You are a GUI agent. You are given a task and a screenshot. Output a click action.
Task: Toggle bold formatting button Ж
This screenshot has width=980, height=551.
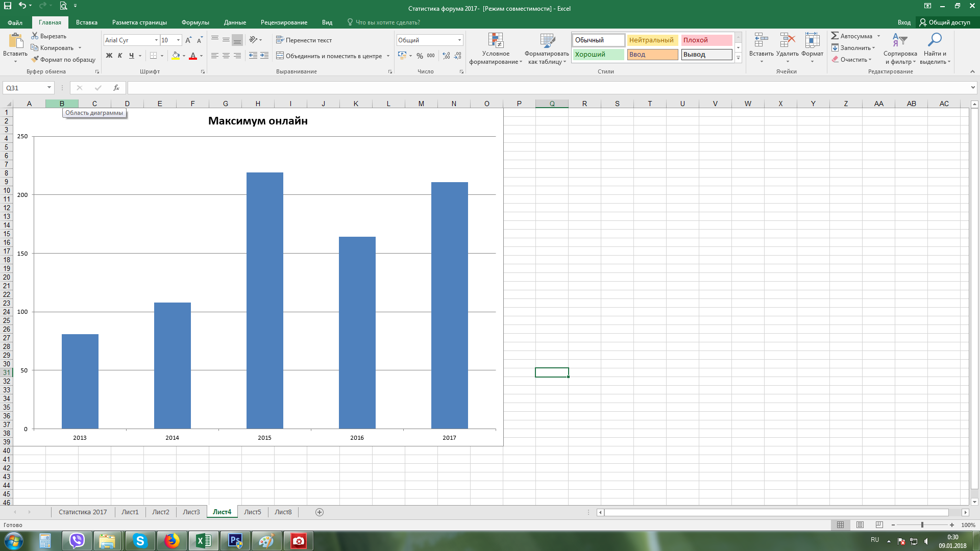109,56
